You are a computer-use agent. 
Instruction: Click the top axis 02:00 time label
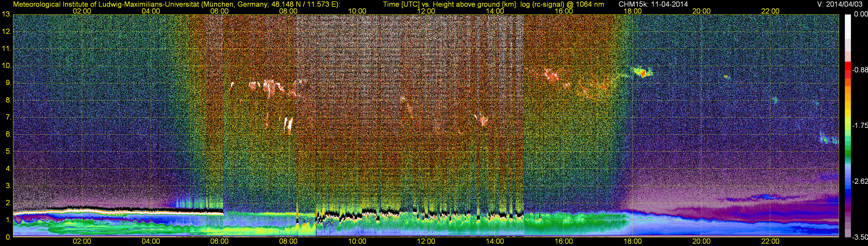[x=82, y=11]
